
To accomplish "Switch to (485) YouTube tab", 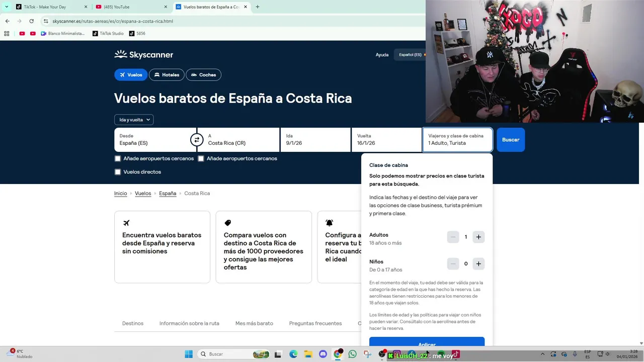I will [131, 7].
